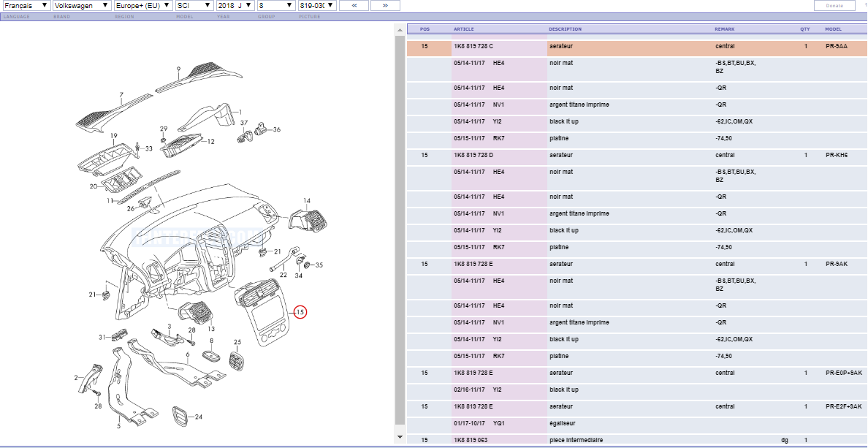This screenshot has height=448, width=868.
Task: Open the Brand dropdown showing Volkswagen
Action: [83, 6]
